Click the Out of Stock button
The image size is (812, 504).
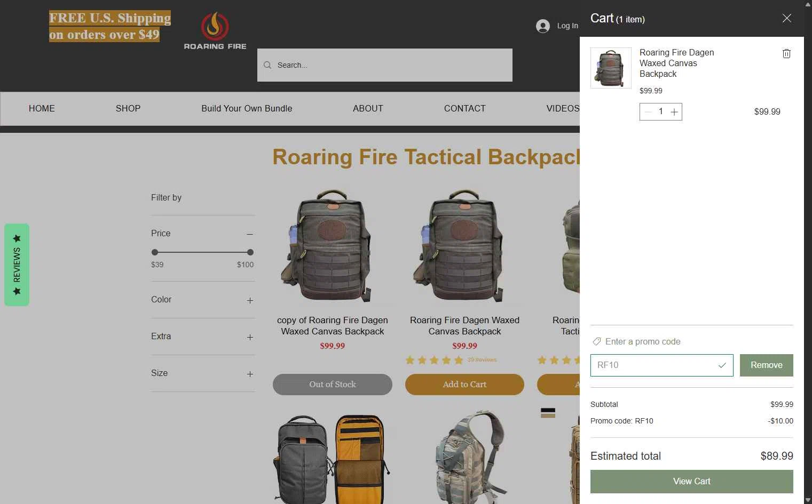click(333, 385)
